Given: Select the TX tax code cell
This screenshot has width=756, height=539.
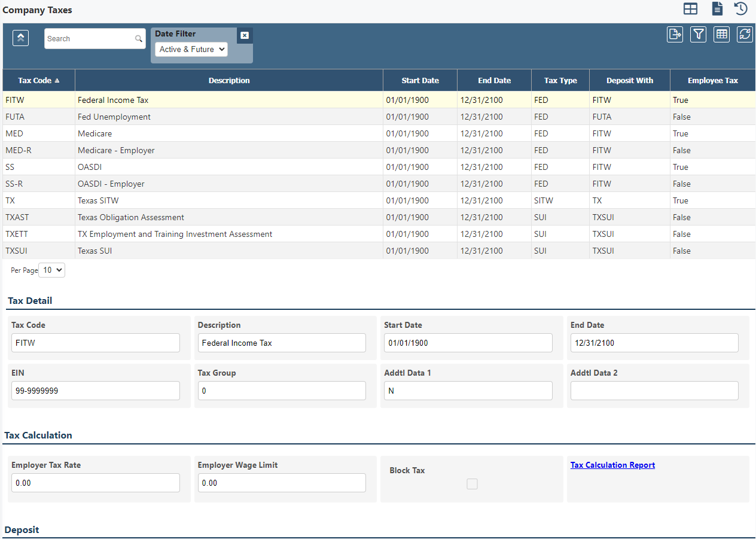Looking at the screenshot, I should (x=39, y=200).
